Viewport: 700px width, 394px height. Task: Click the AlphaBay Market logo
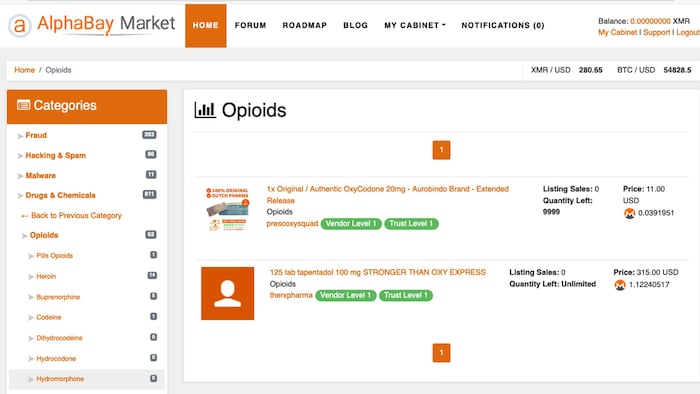click(92, 25)
